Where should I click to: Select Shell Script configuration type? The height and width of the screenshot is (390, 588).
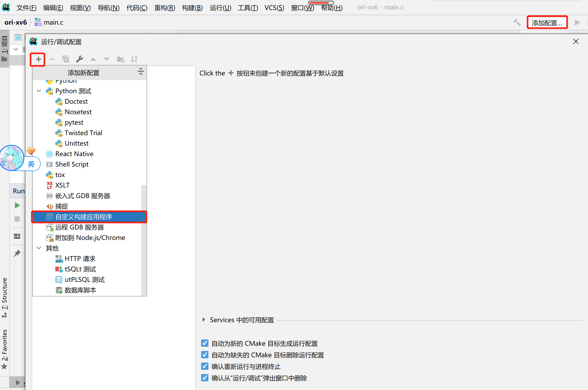72,164
